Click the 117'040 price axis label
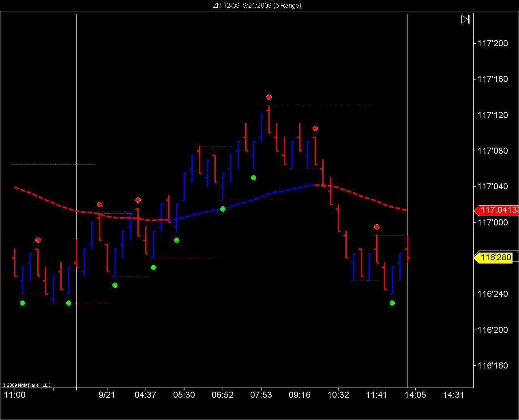The image size is (519, 420). pos(493,186)
